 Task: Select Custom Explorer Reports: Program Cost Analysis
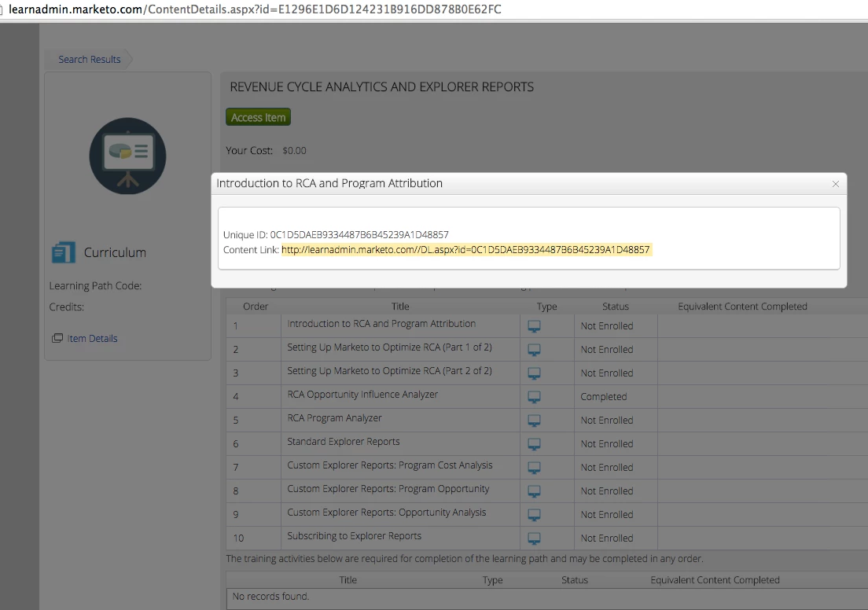pos(390,465)
